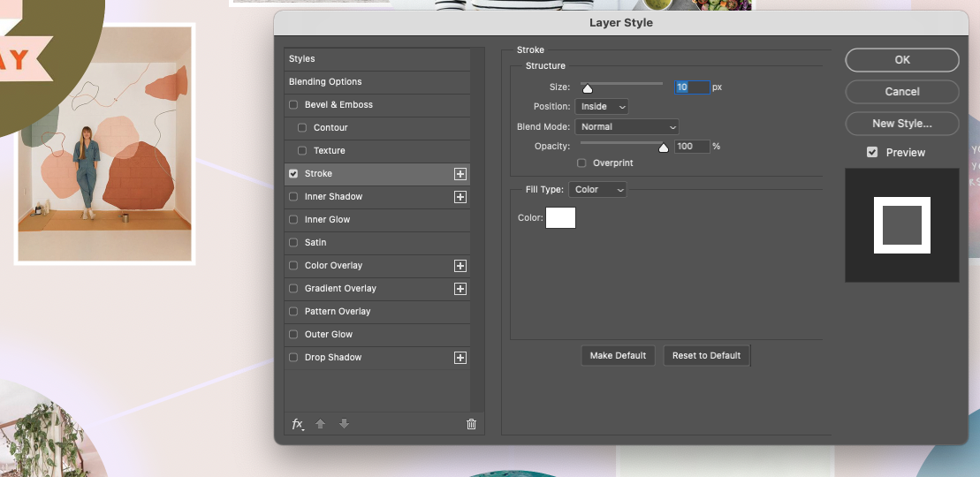This screenshot has height=477, width=980.
Task: Open the Blend Mode dropdown set to Normal
Action: (627, 127)
